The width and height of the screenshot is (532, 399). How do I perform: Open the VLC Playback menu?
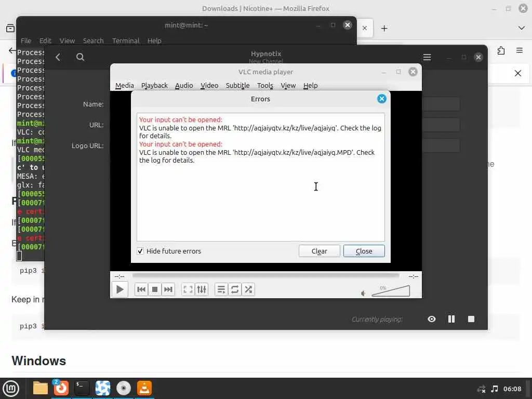pyautogui.click(x=154, y=86)
